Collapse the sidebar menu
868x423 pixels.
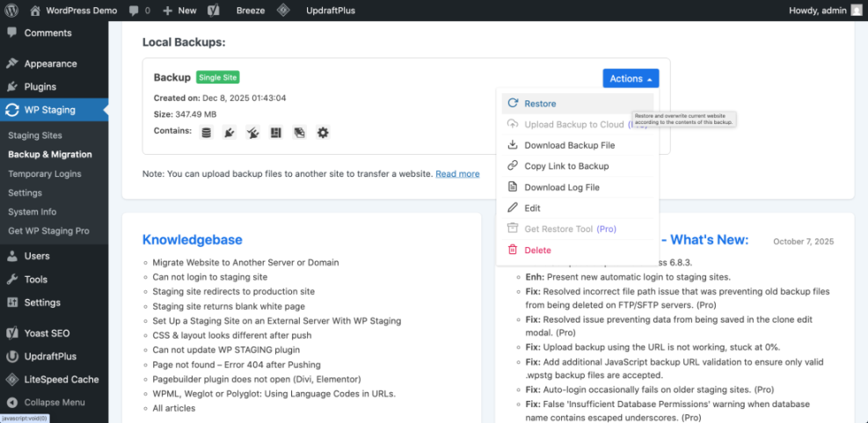(55, 403)
